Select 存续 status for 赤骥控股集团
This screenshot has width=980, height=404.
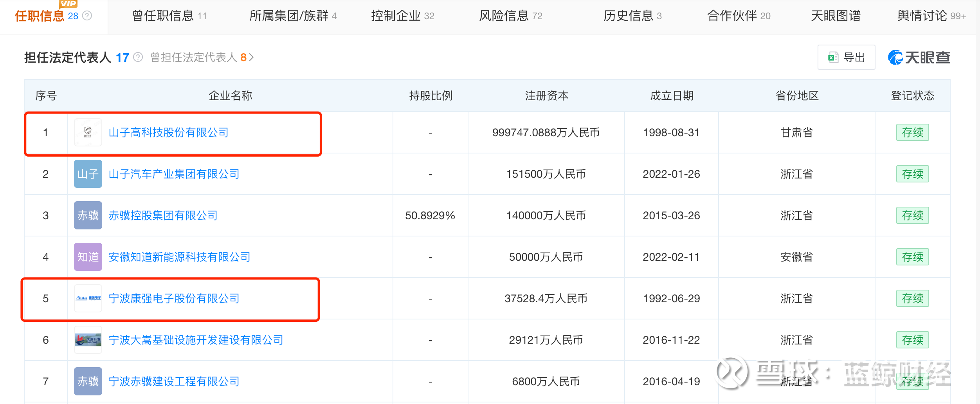913,215
